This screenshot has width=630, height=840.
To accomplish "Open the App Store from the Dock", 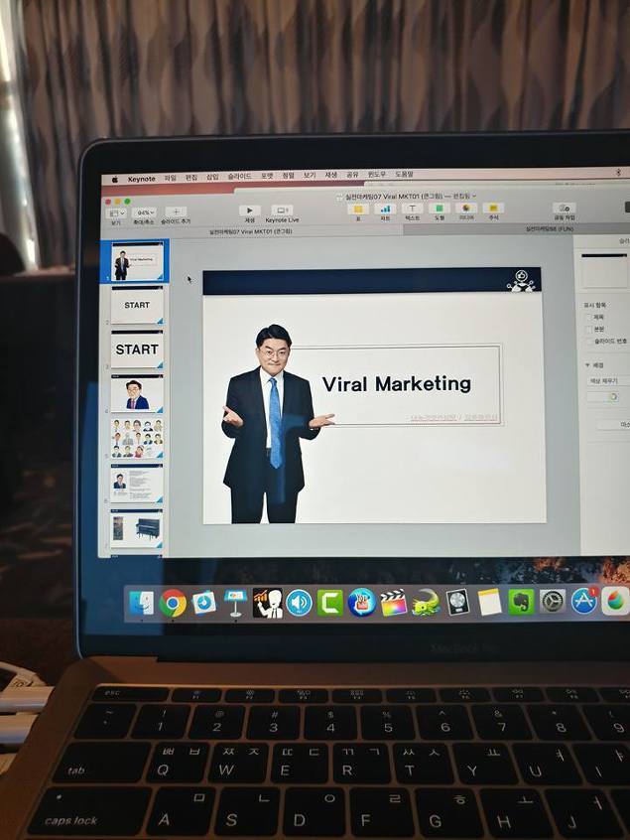I will 584,601.
